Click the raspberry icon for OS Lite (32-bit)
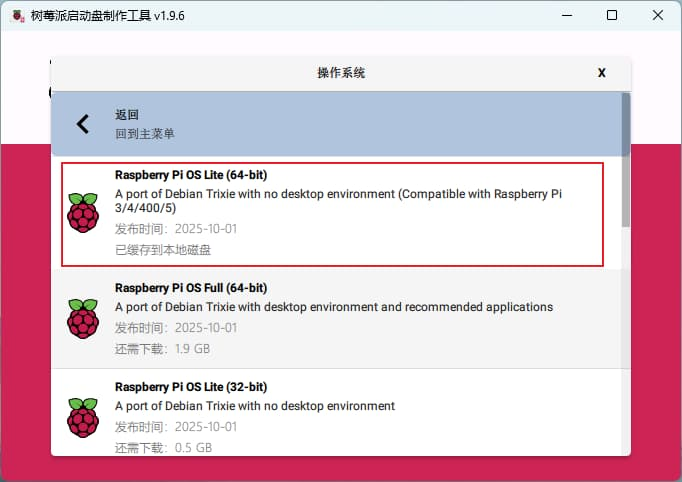682x482 pixels. click(x=83, y=417)
